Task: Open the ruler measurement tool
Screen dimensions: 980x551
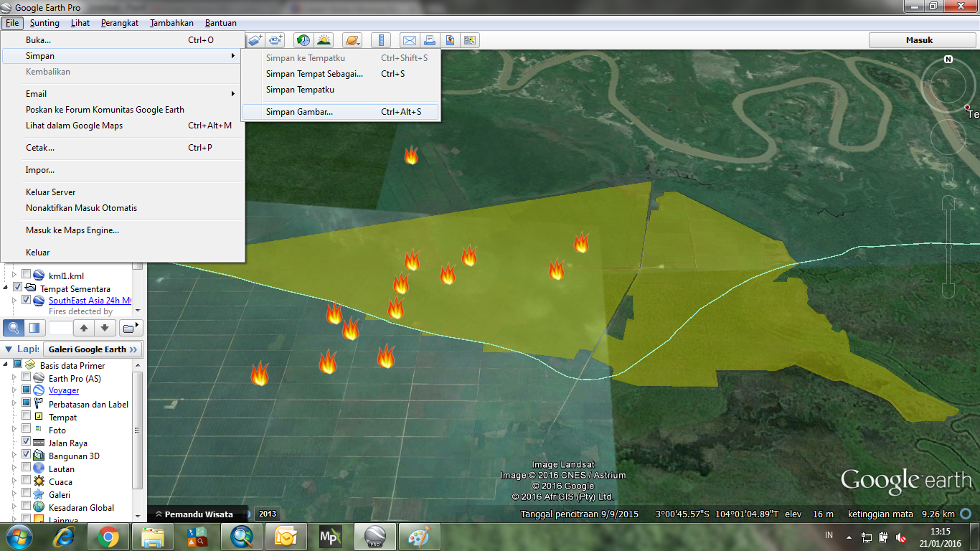Action: (381, 40)
